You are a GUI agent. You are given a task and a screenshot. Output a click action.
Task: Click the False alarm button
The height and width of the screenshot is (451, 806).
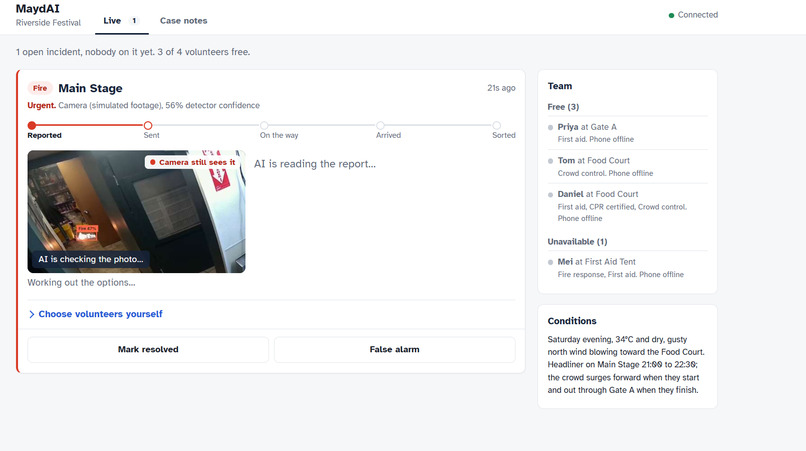pos(394,349)
